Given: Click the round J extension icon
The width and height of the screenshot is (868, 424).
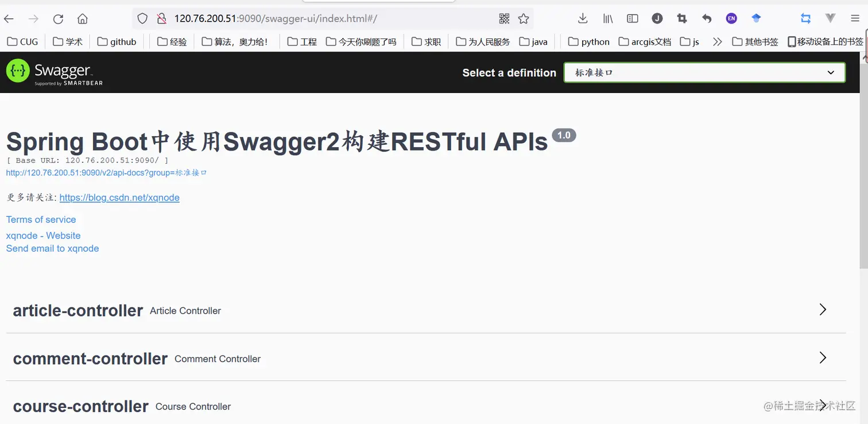Looking at the screenshot, I should tap(657, 18).
